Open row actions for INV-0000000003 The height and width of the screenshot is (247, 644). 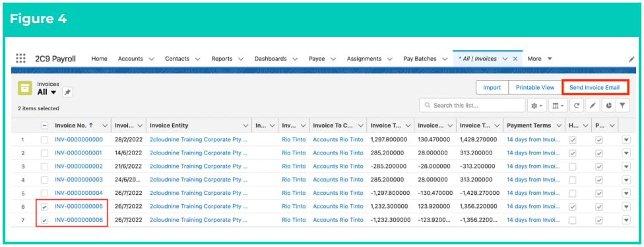pos(626,180)
